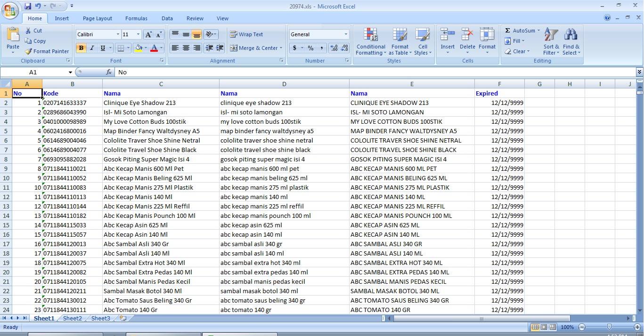644x336 pixels.
Task: Open Excel Help question mark
Action: click(607, 18)
